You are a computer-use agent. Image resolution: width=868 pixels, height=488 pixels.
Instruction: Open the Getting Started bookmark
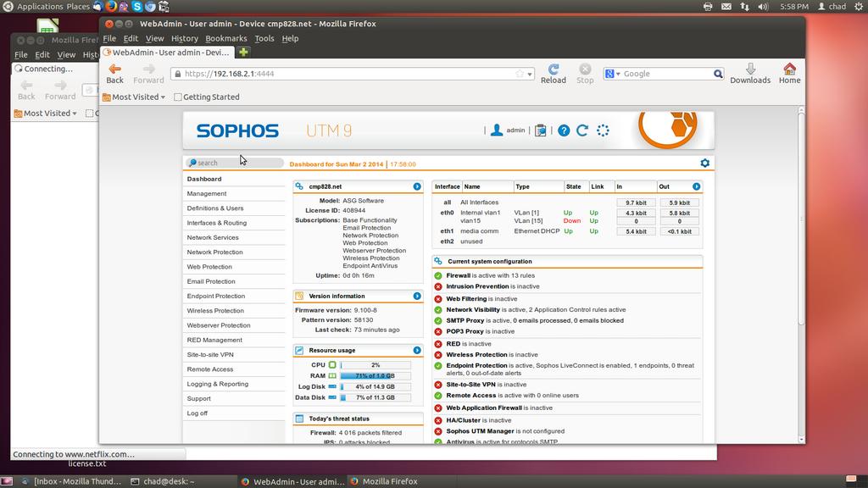point(207,97)
